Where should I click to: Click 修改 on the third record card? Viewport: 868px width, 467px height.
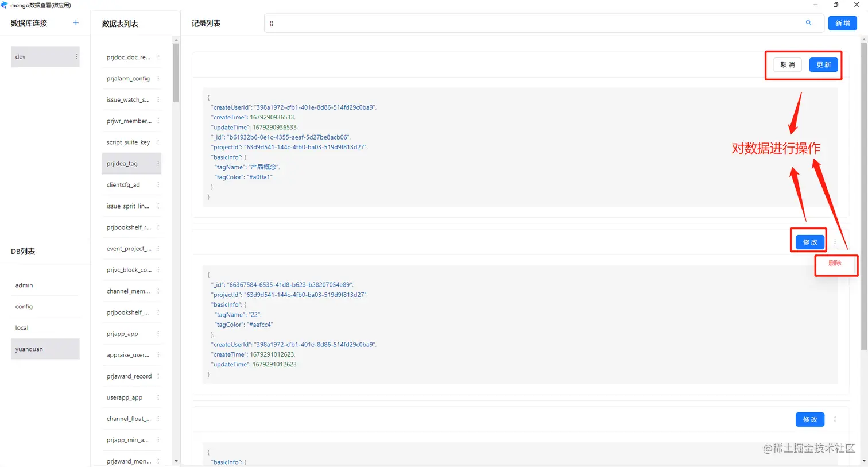pyautogui.click(x=810, y=419)
